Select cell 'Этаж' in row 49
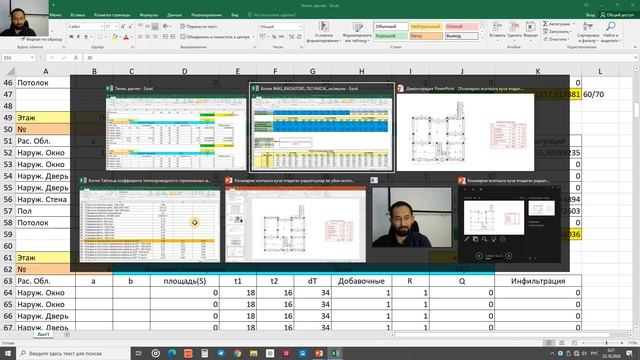Screen dimensions: 640x360 [45, 118]
